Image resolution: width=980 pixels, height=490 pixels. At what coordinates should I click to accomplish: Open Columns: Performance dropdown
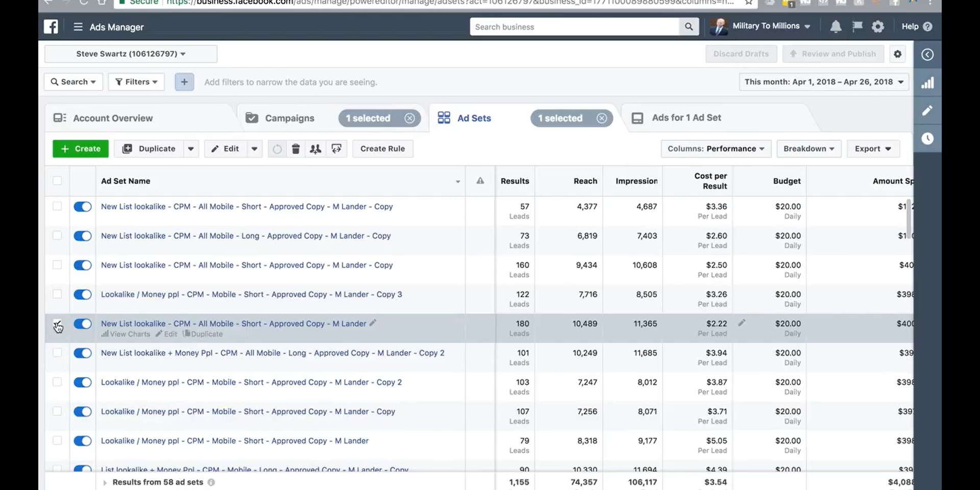pos(716,149)
